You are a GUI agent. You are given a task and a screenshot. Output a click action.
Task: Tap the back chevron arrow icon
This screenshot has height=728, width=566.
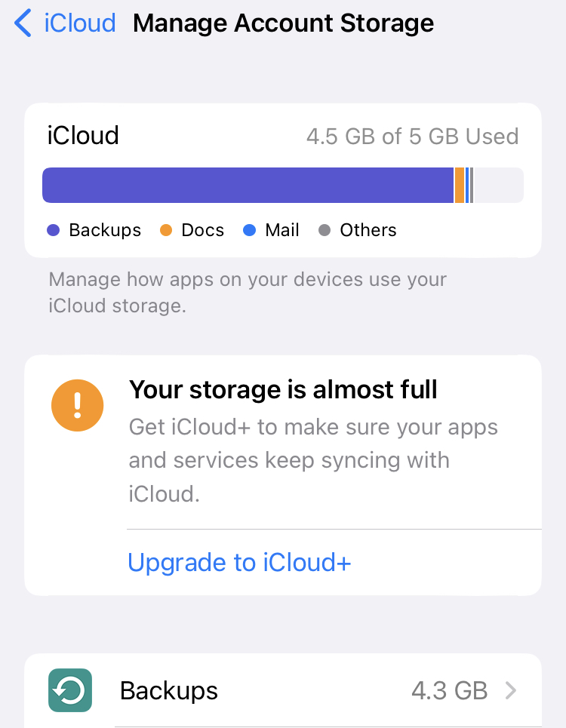(x=23, y=23)
